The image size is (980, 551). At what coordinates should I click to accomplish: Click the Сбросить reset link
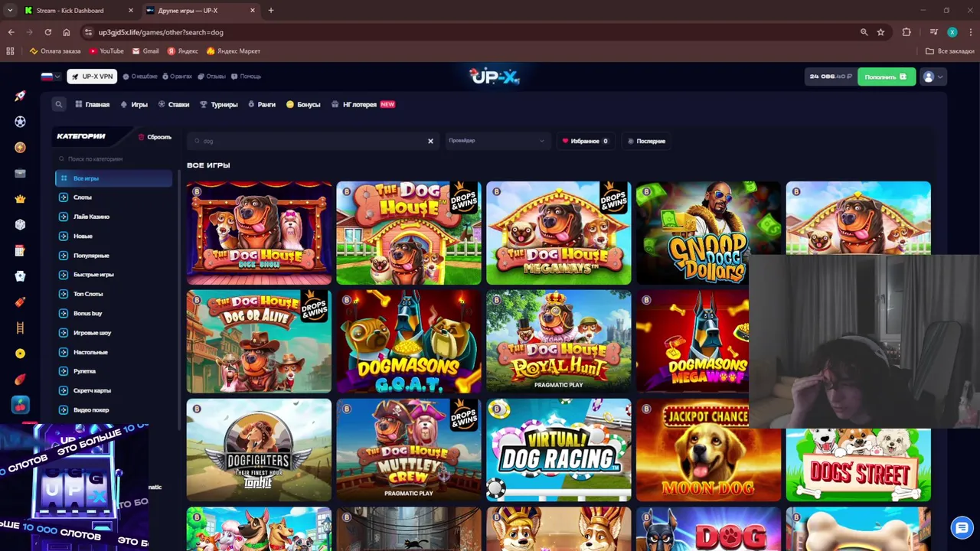coord(155,137)
